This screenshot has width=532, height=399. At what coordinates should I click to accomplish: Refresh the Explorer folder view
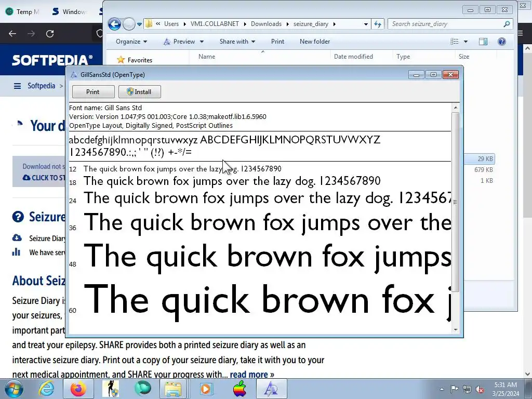point(378,24)
